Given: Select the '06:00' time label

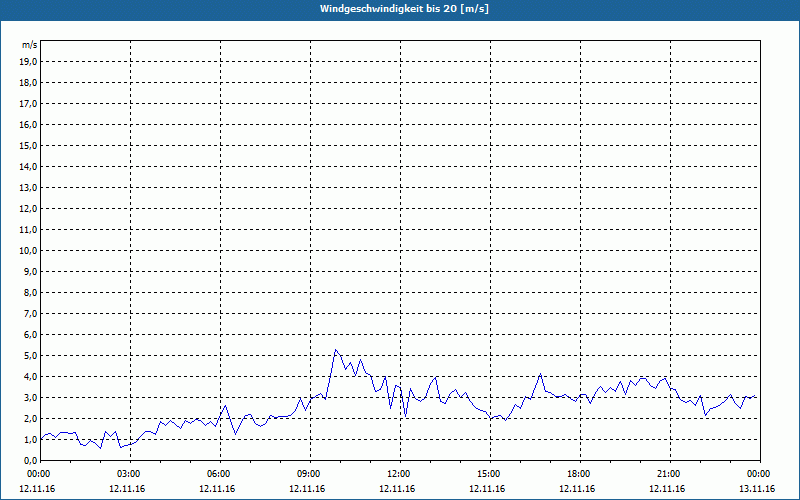Looking at the screenshot, I should click(x=220, y=474).
